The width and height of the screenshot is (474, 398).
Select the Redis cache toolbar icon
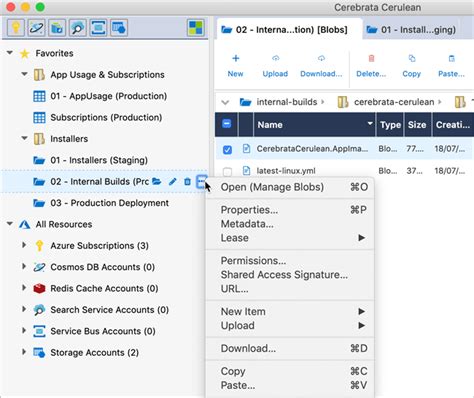pos(57,27)
